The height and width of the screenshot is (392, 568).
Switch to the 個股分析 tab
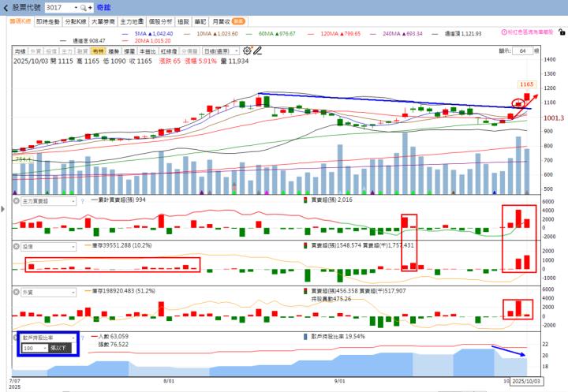pos(160,22)
